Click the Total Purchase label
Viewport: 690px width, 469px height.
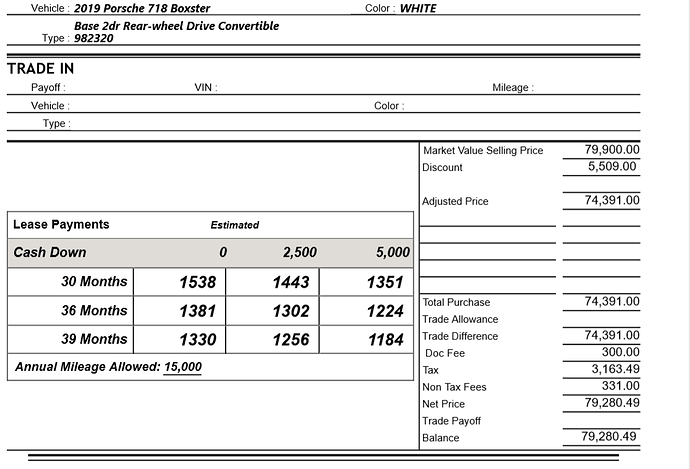(456, 303)
